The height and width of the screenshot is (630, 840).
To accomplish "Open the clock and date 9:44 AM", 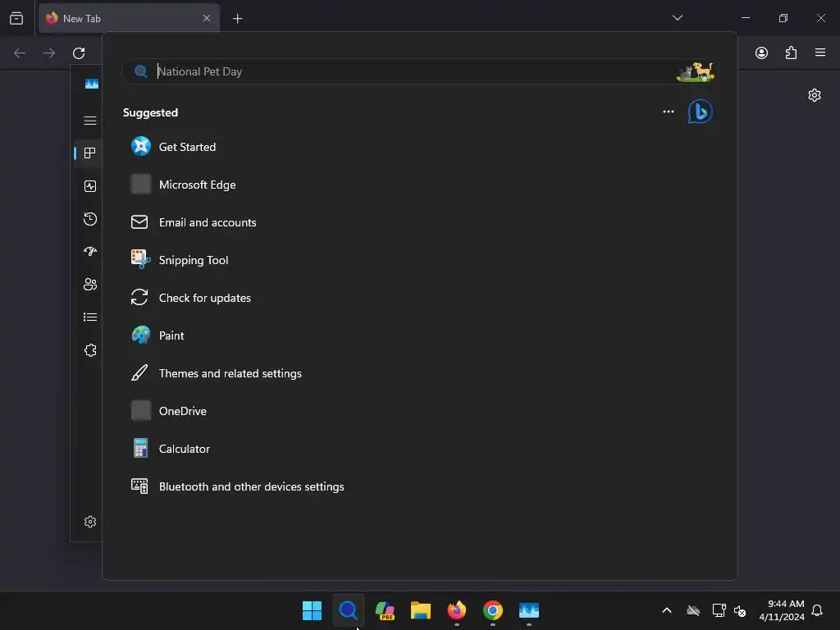I will 782,610.
